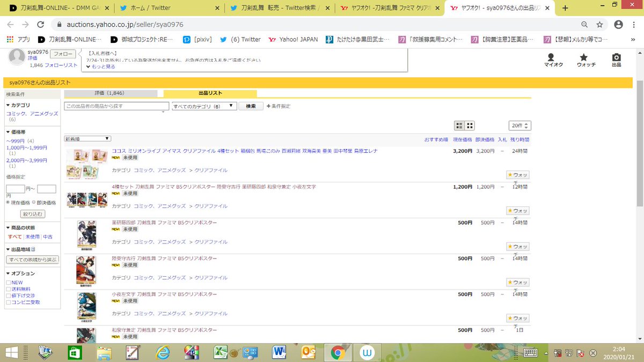The width and height of the screenshot is (644, 362).
Task: Open the アプリ apps shortcut
Action: [x=18, y=39]
